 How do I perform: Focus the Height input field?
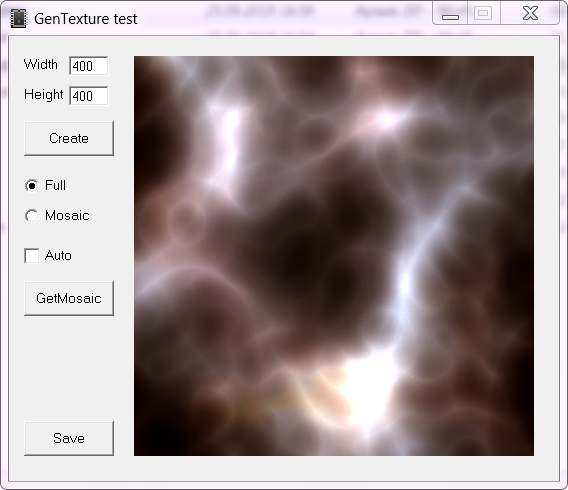[88, 96]
